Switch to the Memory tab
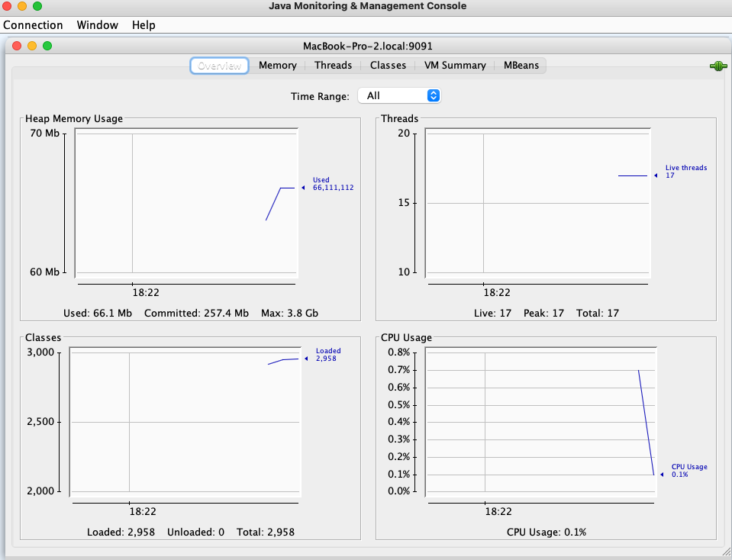Screen dimensions: 732x560 tap(277, 66)
